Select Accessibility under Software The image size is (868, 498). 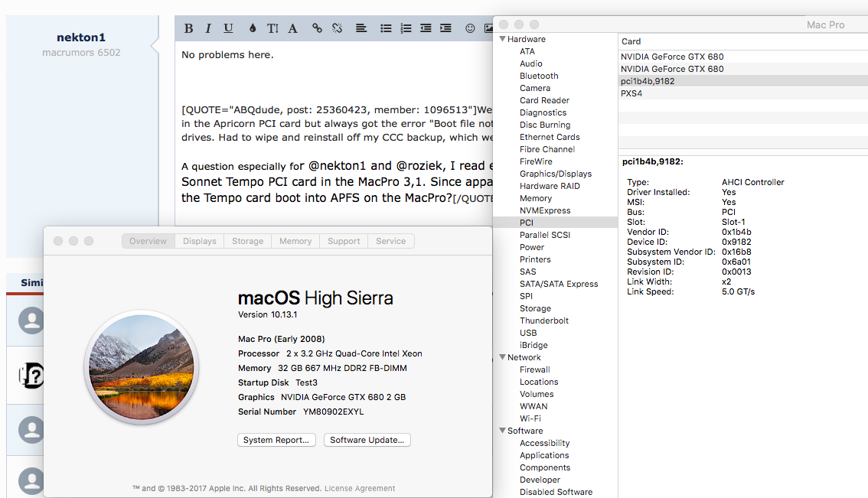(544, 443)
